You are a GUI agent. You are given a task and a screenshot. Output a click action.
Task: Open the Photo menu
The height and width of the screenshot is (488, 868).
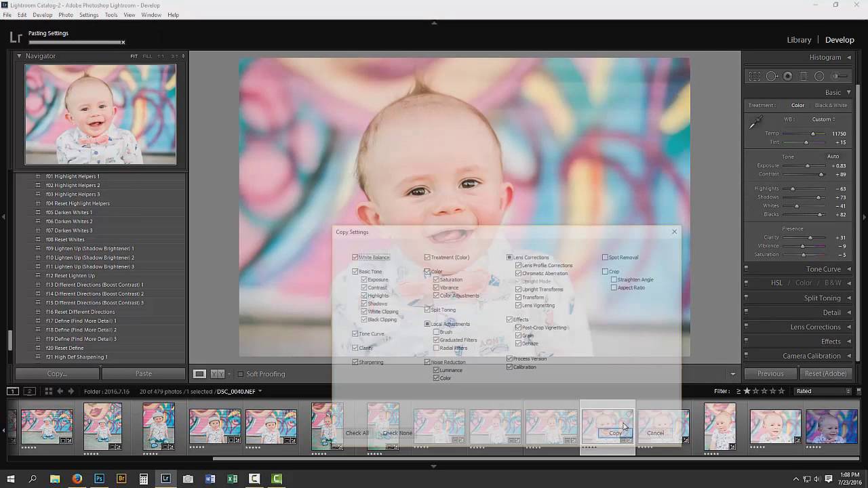point(66,15)
